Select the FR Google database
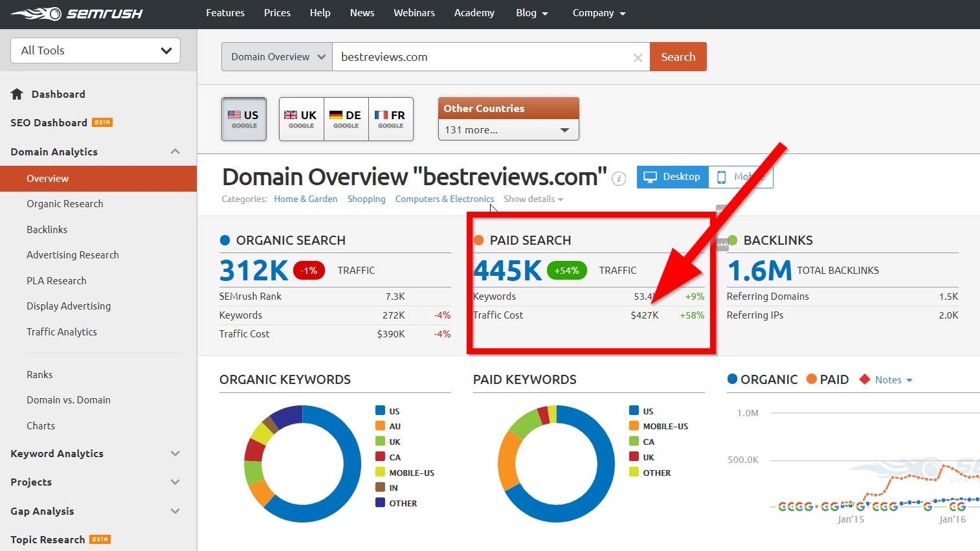 [x=390, y=119]
